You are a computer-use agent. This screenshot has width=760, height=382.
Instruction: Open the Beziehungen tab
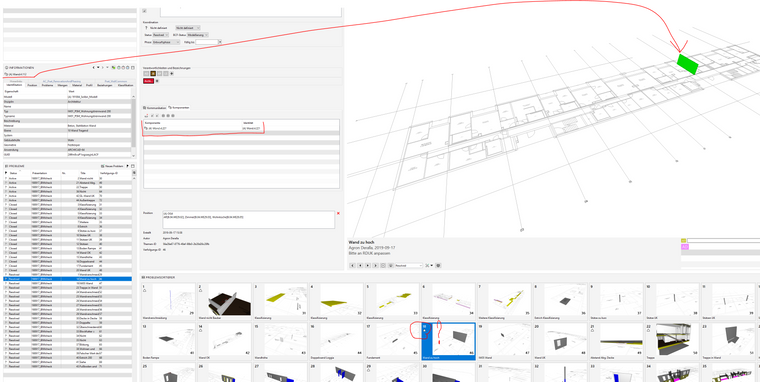pos(105,85)
